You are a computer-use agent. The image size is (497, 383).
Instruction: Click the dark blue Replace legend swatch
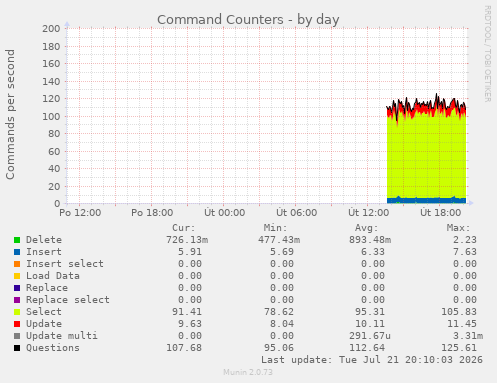[x=17, y=288]
